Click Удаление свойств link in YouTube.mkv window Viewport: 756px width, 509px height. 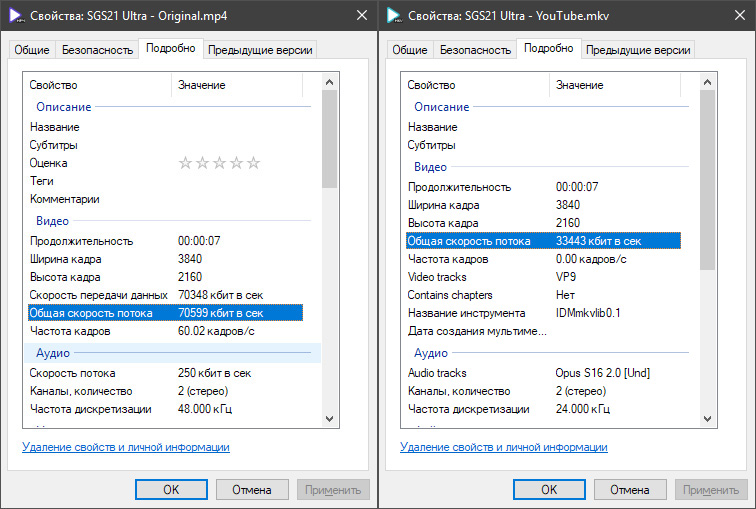503,447
